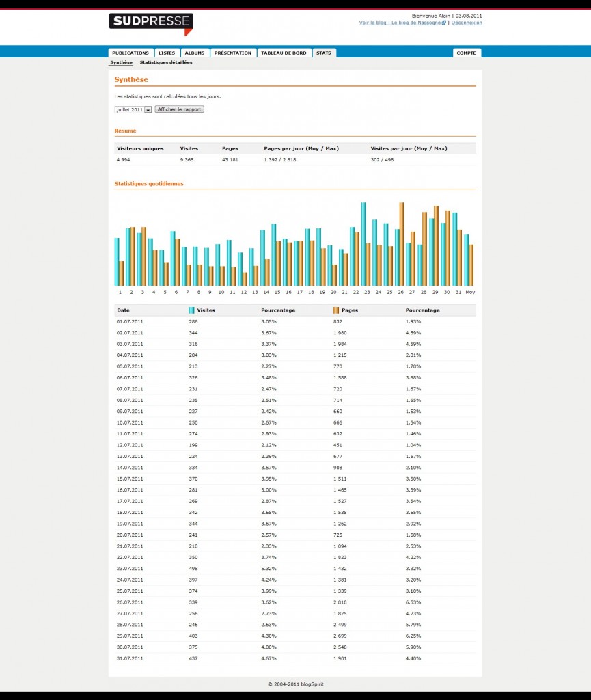Viewport: 591px width, 700px height.
Task: Switch to Statistiques détaillées sub-tab
Action: point(166,62)
